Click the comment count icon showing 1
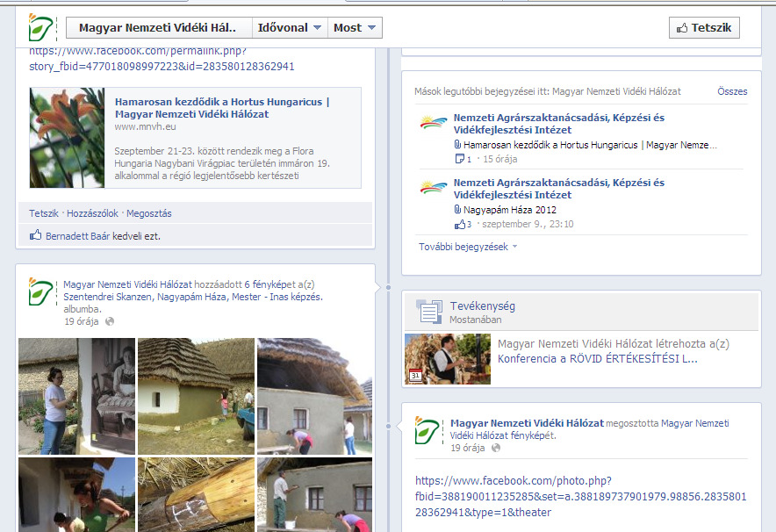The image size is (776, 532). (x=459, y=159)
